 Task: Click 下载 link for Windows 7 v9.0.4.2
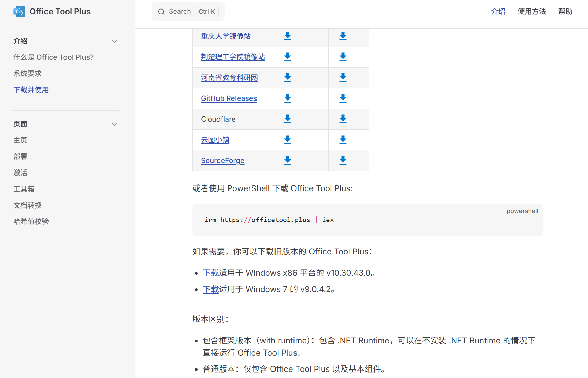(x=211, y=289)
